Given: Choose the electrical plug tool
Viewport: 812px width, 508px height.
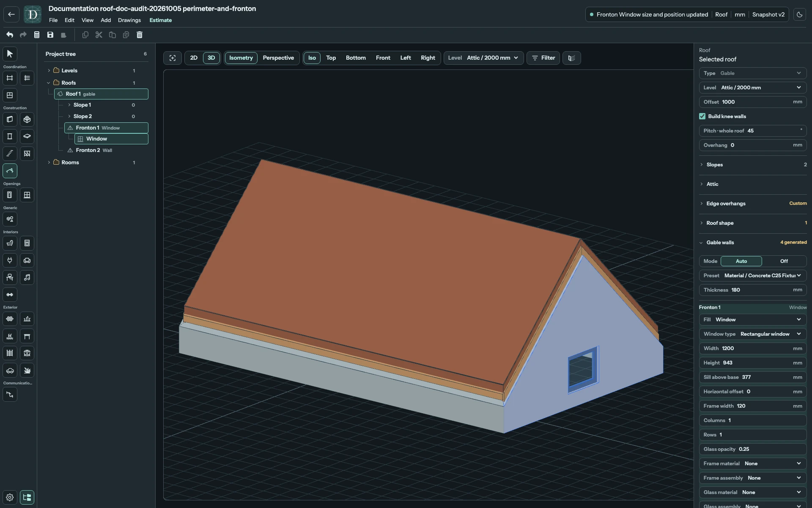Looking at the screenshot, I should (x=10, y=260).
